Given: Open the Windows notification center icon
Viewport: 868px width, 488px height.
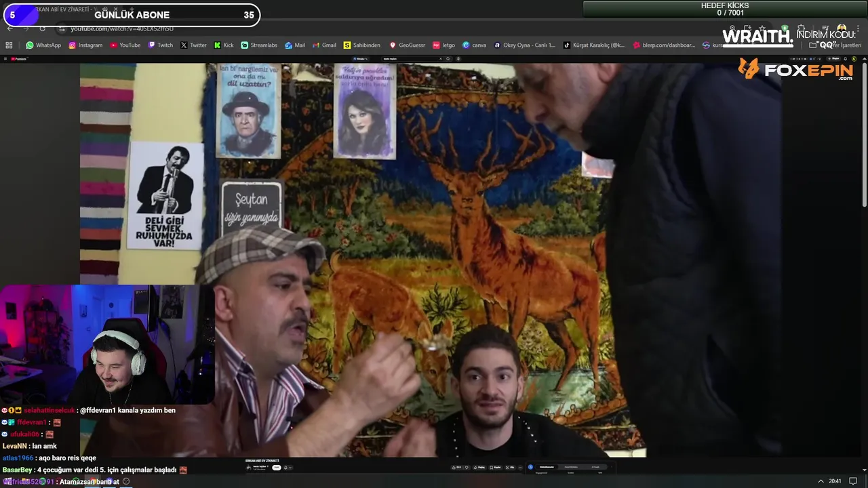Looking at the screenshot, I should click(x=853, y=481).
